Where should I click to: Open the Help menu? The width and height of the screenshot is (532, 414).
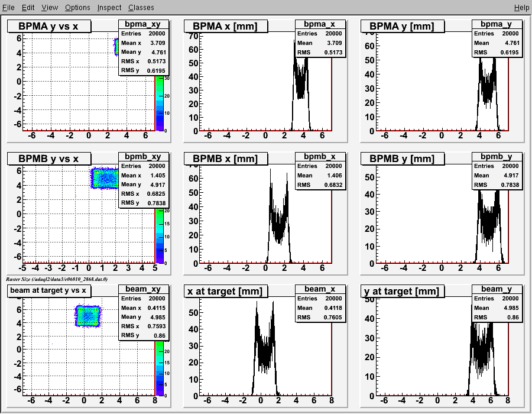point(521,7)
